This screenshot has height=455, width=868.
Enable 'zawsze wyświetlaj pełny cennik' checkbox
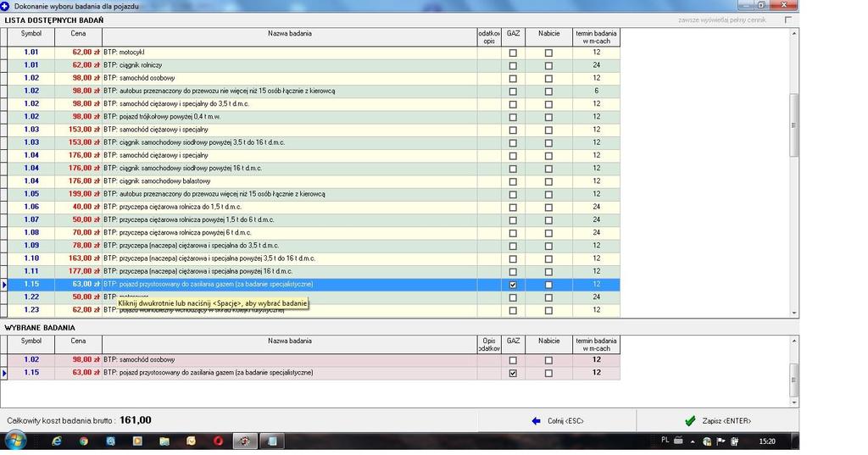pyautogui.click(x=787, y=20)
